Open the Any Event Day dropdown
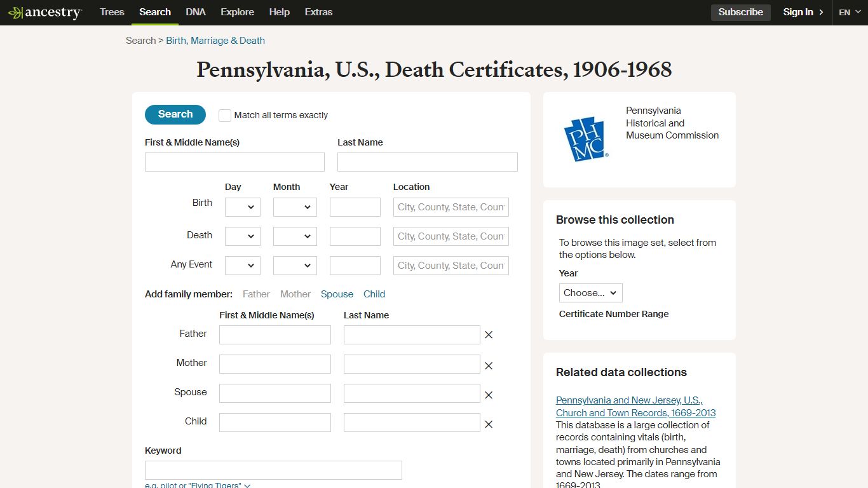The image size is (868, 488). coord(243,266)
